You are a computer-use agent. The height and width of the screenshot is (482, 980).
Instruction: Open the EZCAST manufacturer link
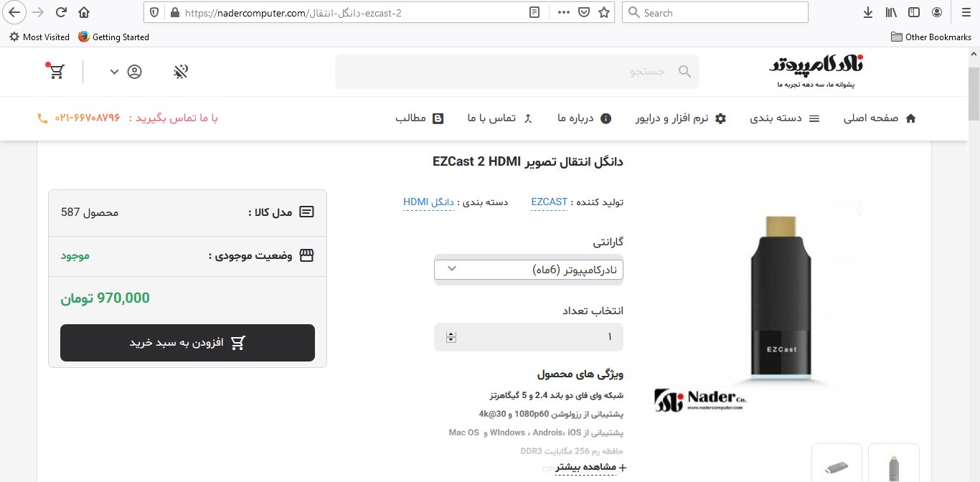pos(549,202)
